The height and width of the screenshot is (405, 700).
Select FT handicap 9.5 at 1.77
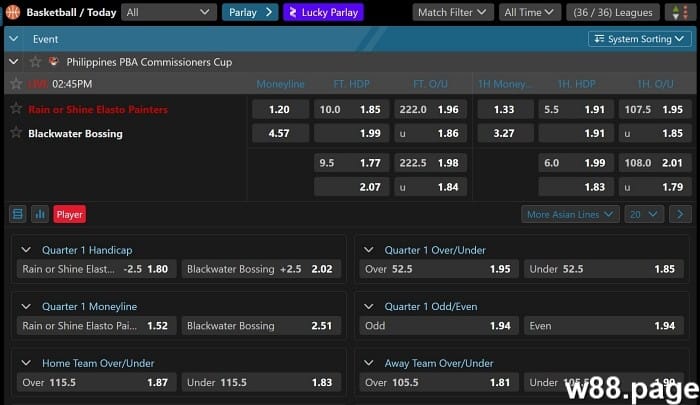pos(351,163)
